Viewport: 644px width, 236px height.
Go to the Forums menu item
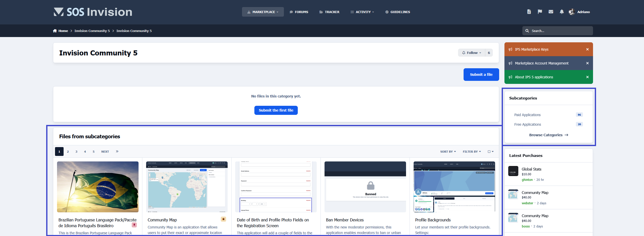click(299, 12)
